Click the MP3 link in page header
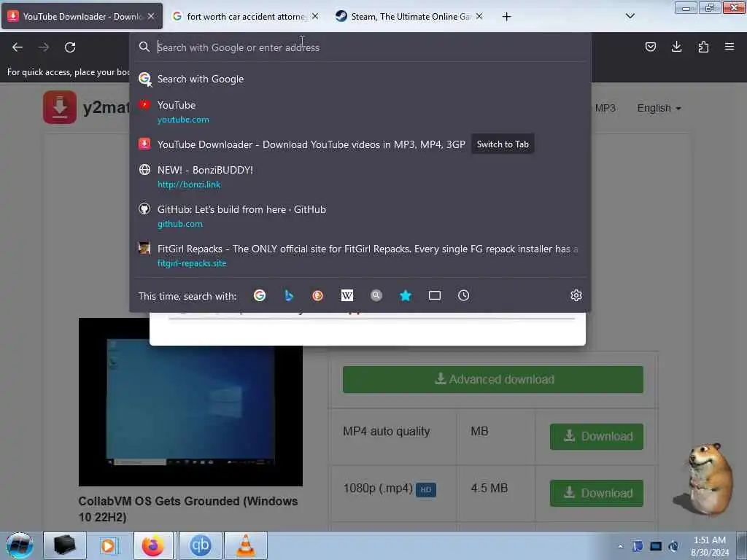The image size is (747, 560). click(x=605, y=109)
